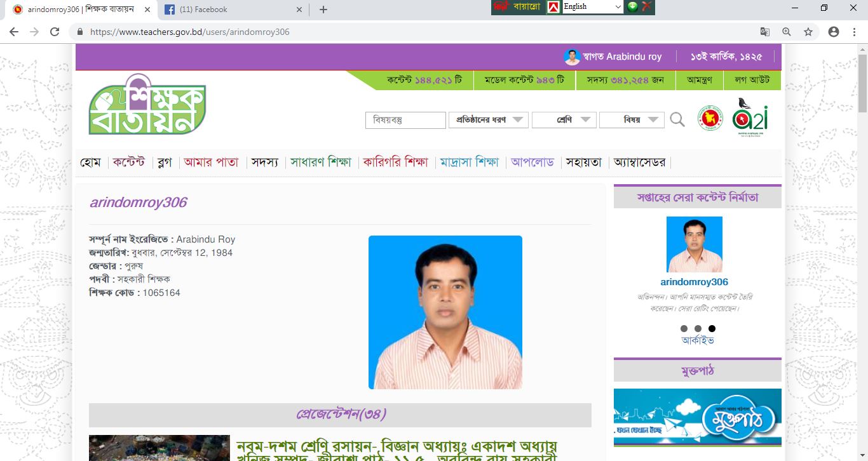Image resolution: width=868 pixels, height=461 pixels.
Task: Open the হোম menu item
Action: [x=90, y=163]
